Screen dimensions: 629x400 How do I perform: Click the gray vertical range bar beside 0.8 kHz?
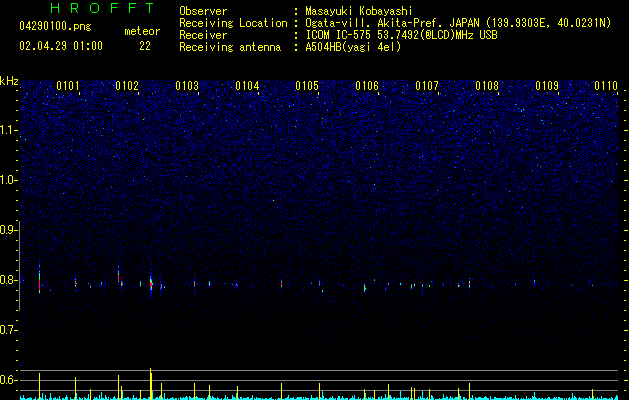19,266
